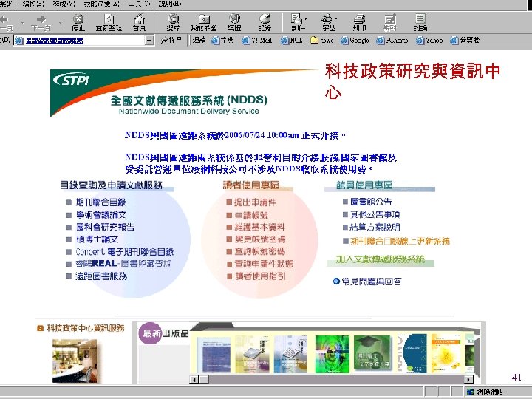
Task: Open the 學術會議論文 link
Action: (101, 215)
